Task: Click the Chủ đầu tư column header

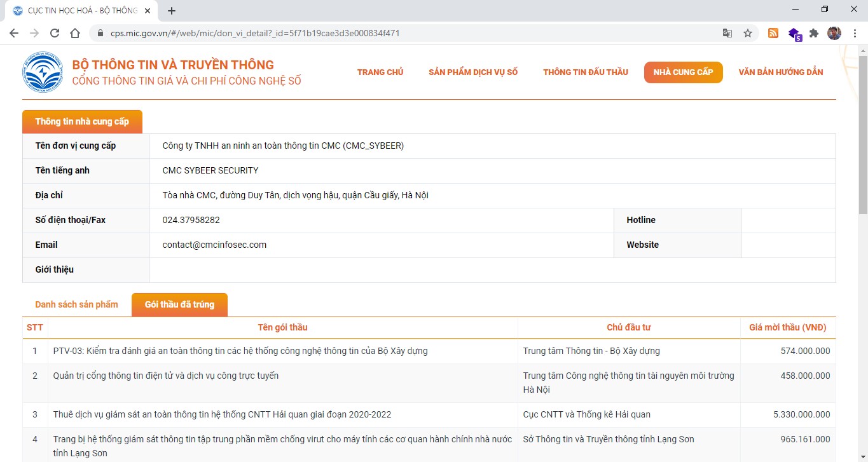Action: (x=629, y=327)
